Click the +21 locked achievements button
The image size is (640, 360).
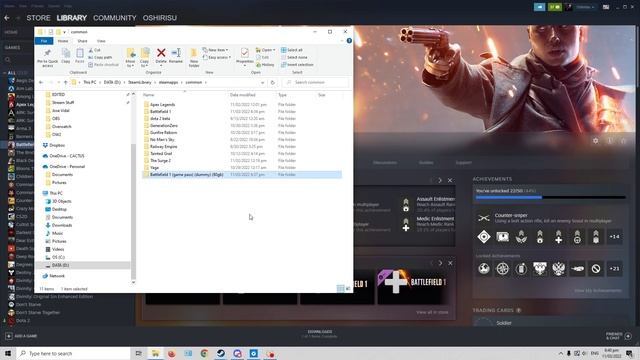614,269
